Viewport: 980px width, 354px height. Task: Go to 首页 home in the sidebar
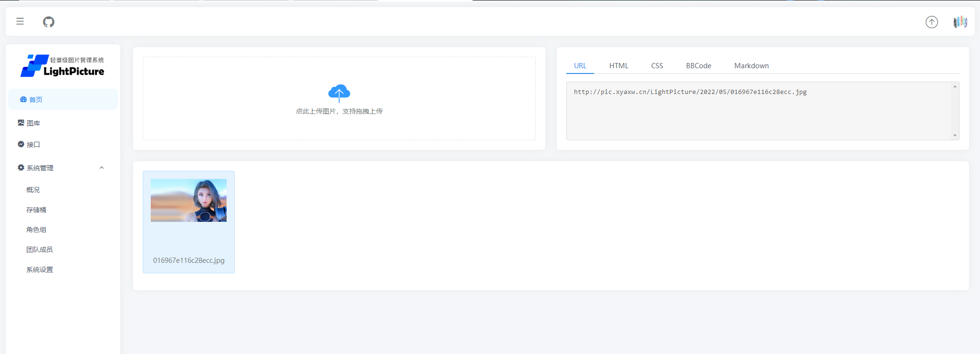(36, 100)
